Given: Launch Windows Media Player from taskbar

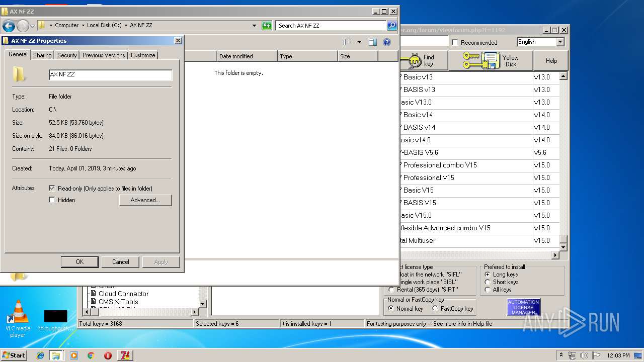Looking at the screenshot, I should tap(74, 355).
